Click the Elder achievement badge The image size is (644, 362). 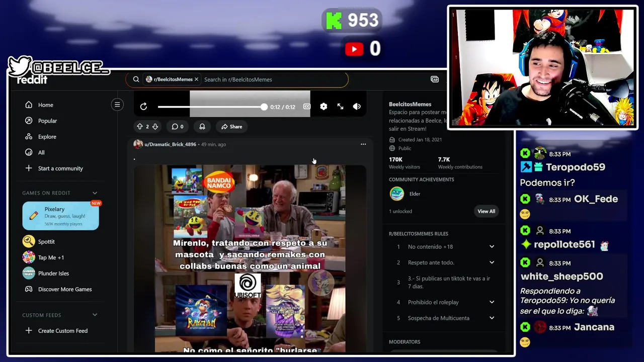(397, 194)
